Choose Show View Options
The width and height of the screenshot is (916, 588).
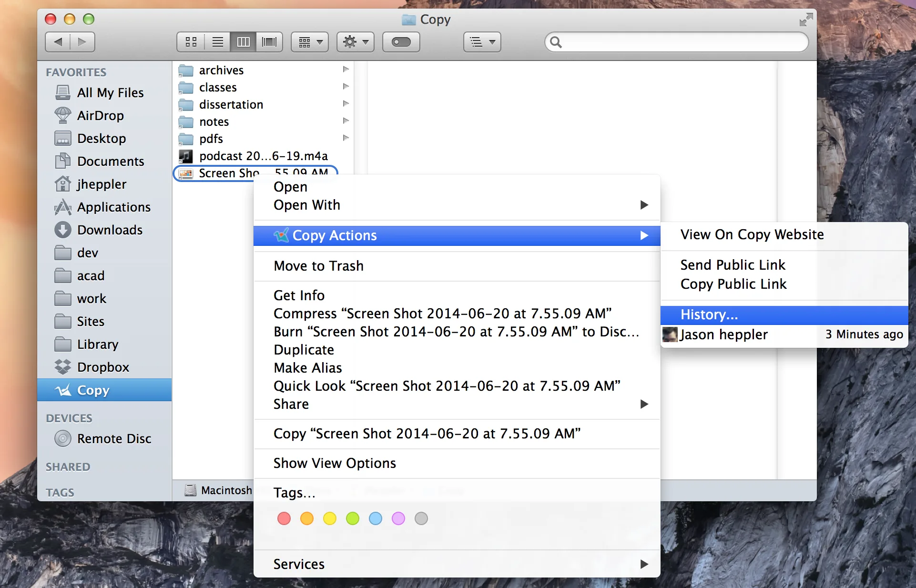[457, 463]
